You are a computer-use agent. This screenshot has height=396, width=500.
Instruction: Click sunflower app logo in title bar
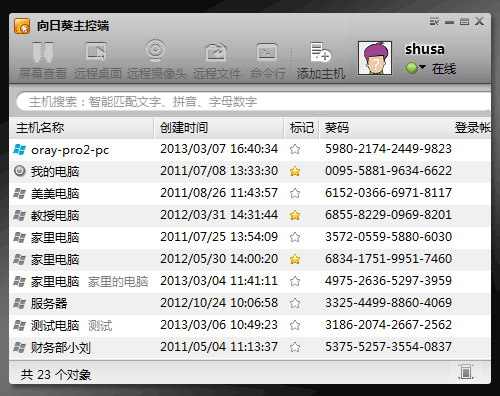click(x=22, y=26)
